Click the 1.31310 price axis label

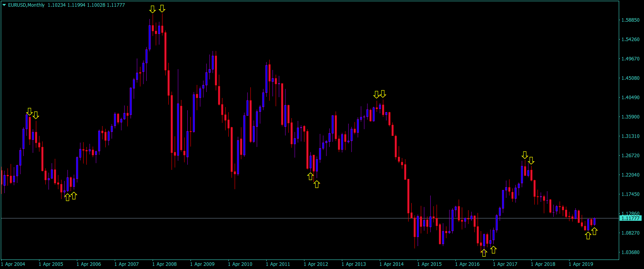pos(630,136)
